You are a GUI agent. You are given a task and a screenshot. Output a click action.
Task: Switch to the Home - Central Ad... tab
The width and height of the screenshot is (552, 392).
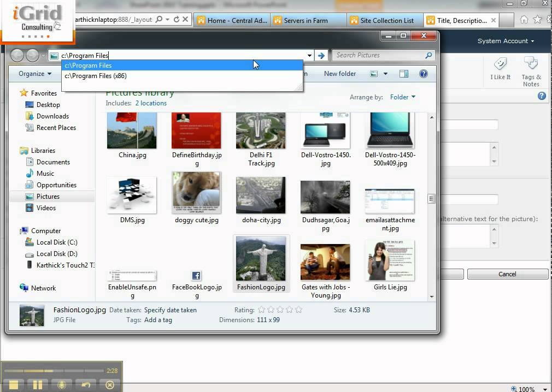232,20
